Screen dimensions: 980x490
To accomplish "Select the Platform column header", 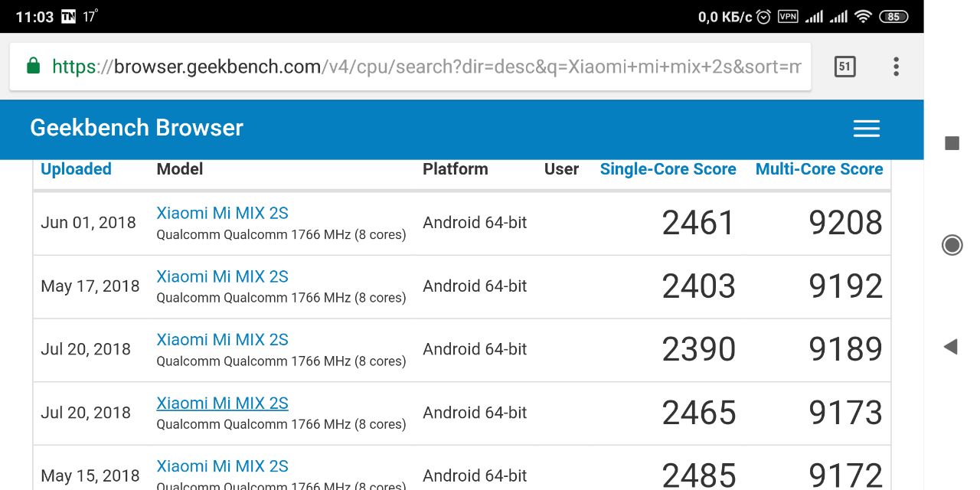I will 455,169.
